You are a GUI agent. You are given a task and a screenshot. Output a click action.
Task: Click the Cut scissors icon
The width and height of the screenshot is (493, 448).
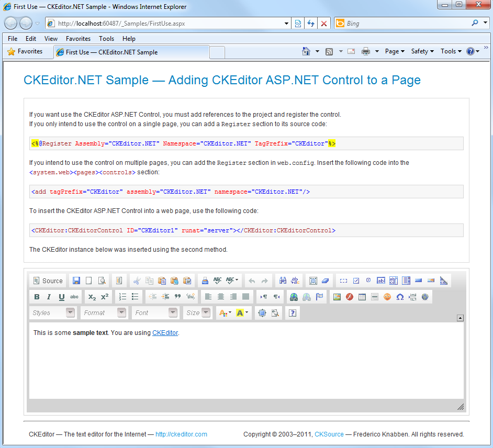click(137, 281)
